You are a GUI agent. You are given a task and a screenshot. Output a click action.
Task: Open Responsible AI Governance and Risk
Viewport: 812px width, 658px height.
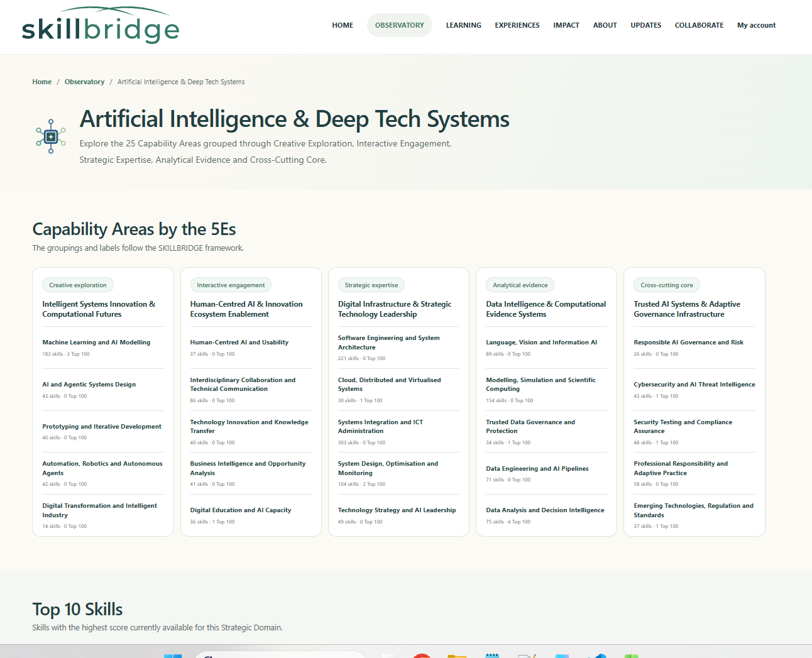coord(689,343)
